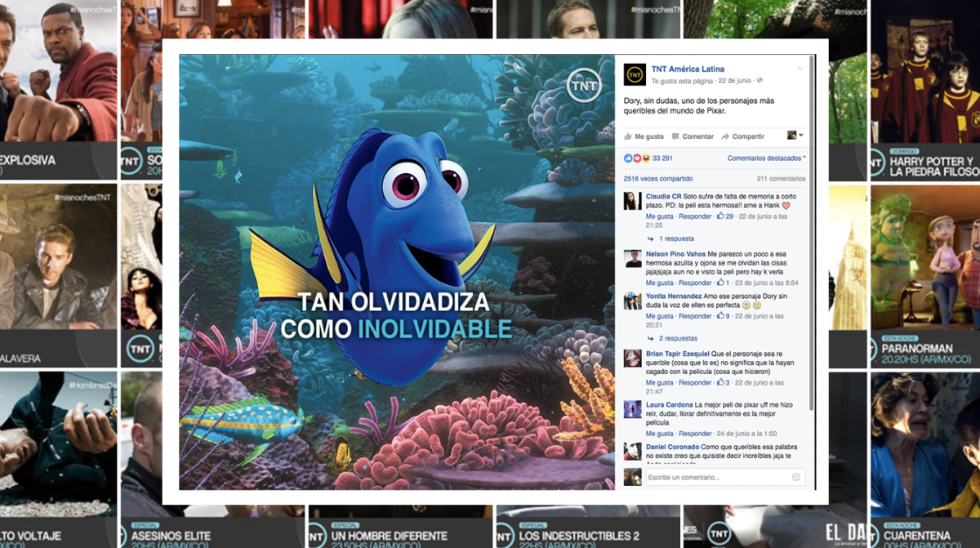Click the globe privacy icon beside post date

(760, 81)
